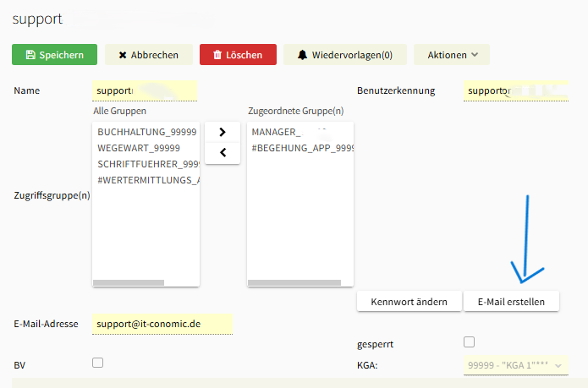
Task: Click the red Löschen delete button
Action: point(237,55)
